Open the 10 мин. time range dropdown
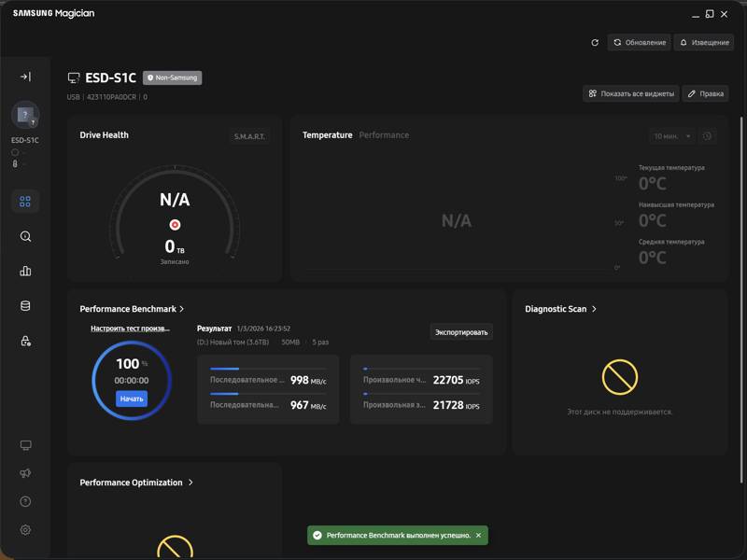 672,136
